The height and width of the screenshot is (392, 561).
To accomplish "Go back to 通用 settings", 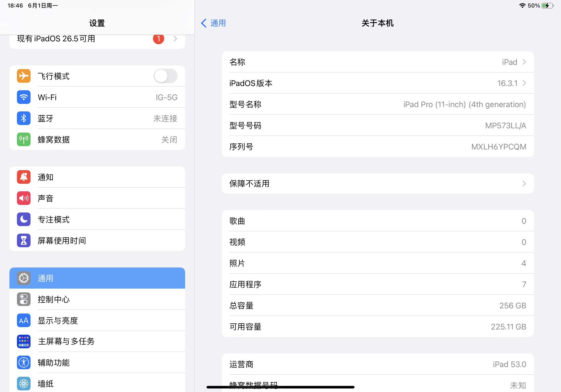I will click(x=214, y=23).
